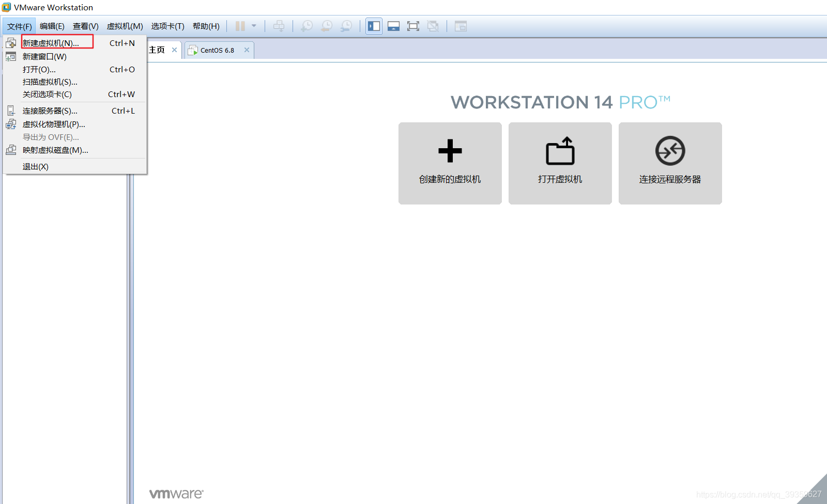This screenshot has height=504, width=827.
Task: Click the snapshot manager toolbar icon
Action: pos(346,26)
